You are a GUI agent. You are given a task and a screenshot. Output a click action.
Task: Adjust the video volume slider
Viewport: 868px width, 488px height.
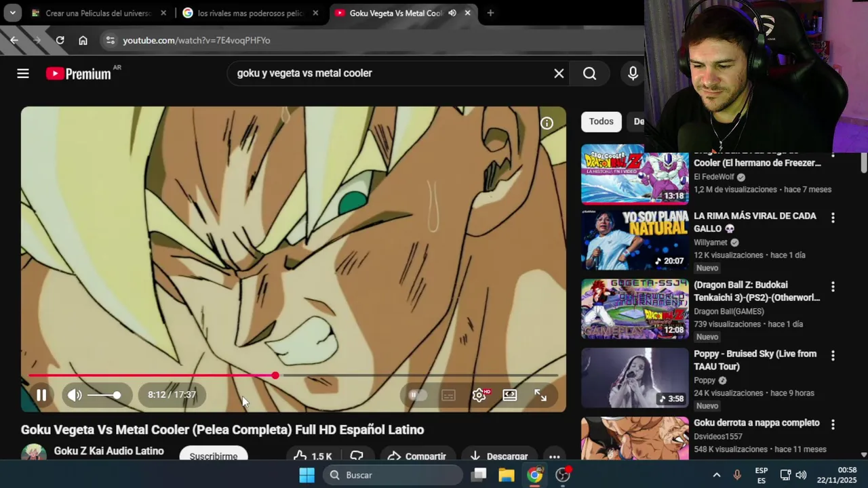(x=104, y=395)
